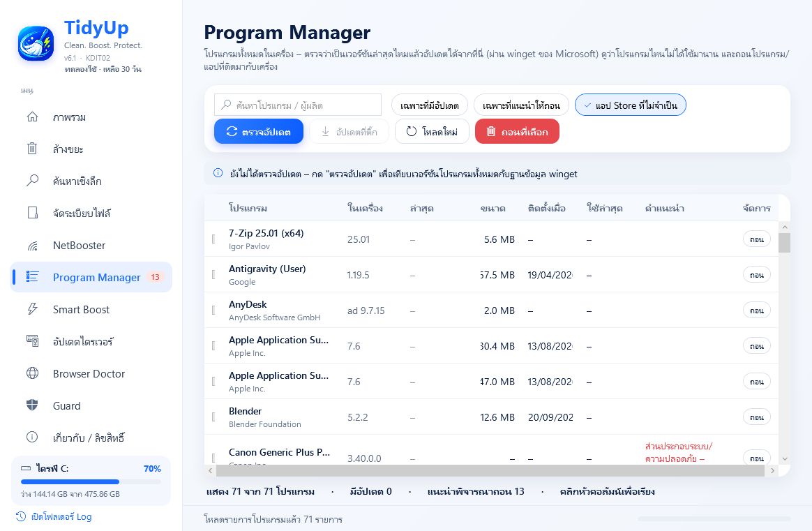812x531 pixels.
Task: Tick the checkbox for 7-Zip 25.01 (x64)
Action: pyautogui.click(x=213, y=239)
